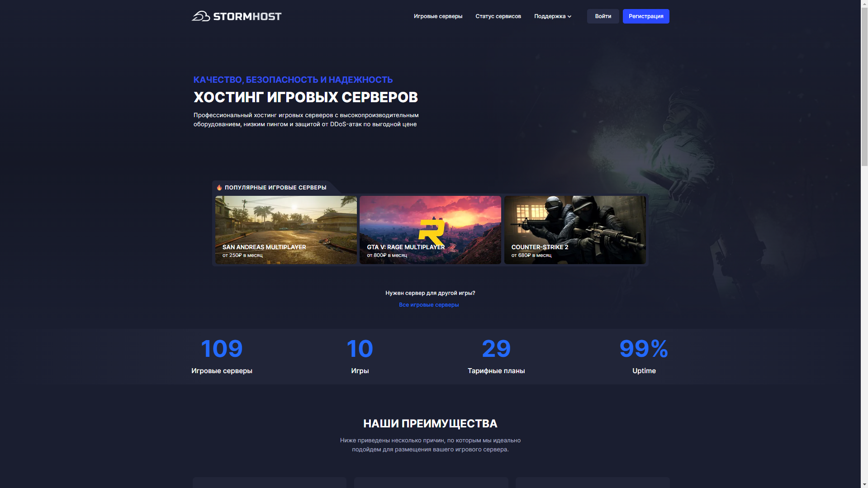The height and width of the screenshot is (488, 868).
Task: Click the 'от 680₽ в месяц' price
Action: pos(531,256)
